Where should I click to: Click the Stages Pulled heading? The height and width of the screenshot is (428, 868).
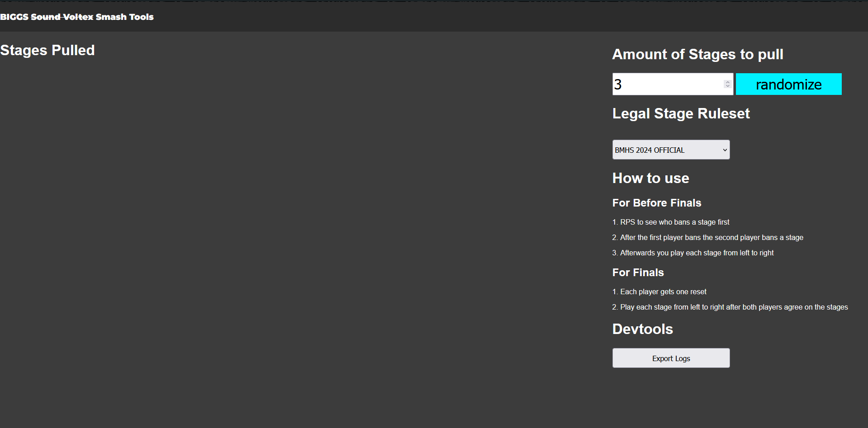47,50
